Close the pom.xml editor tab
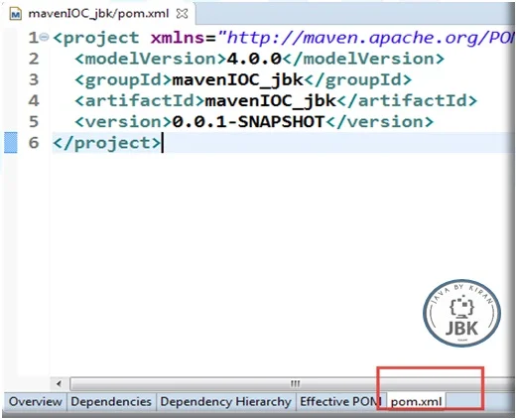 182,14
